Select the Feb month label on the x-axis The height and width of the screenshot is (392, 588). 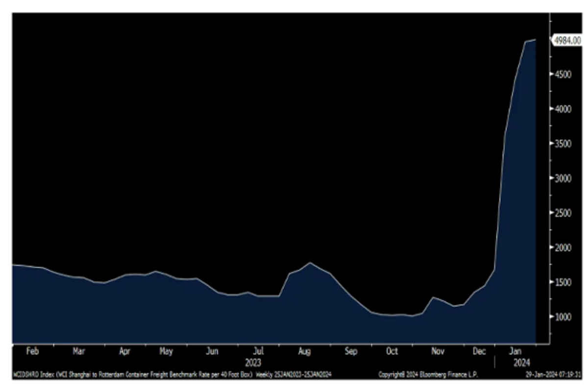pyautogui.click(x=32, y=351)
